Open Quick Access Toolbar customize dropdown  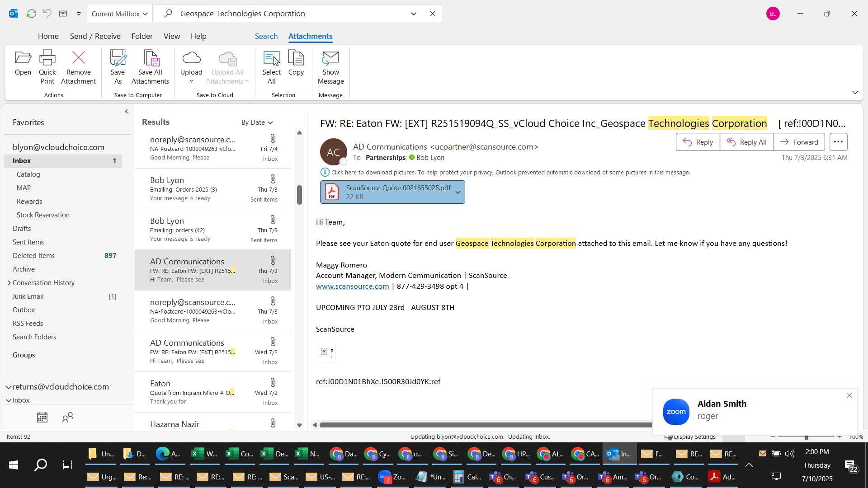(79, 14)
